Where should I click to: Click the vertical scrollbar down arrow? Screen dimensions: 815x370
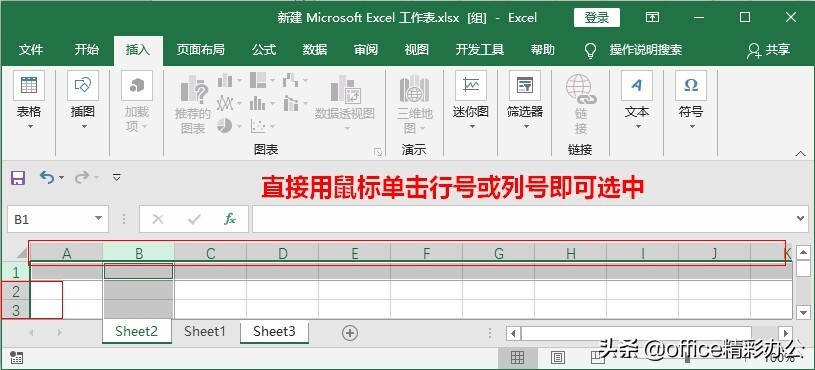point(804,313)
